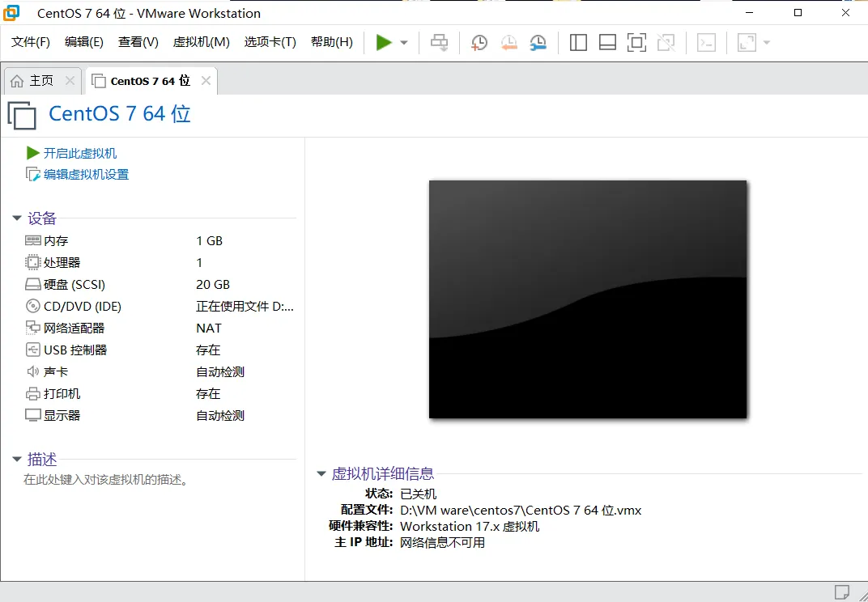
Task: Click the VMware Workstation title bar app icon
Action: (11, 13)
